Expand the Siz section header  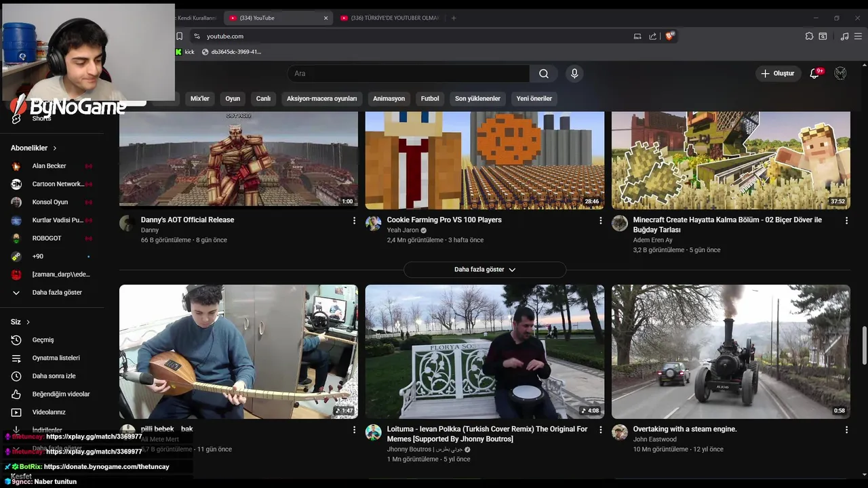20,322
